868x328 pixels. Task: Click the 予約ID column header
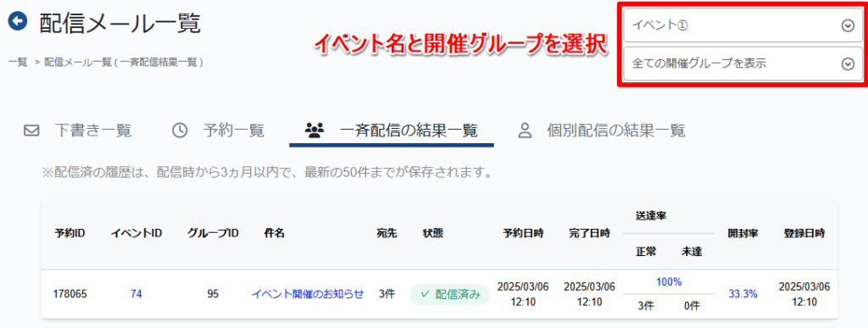(x=70, y=233)
